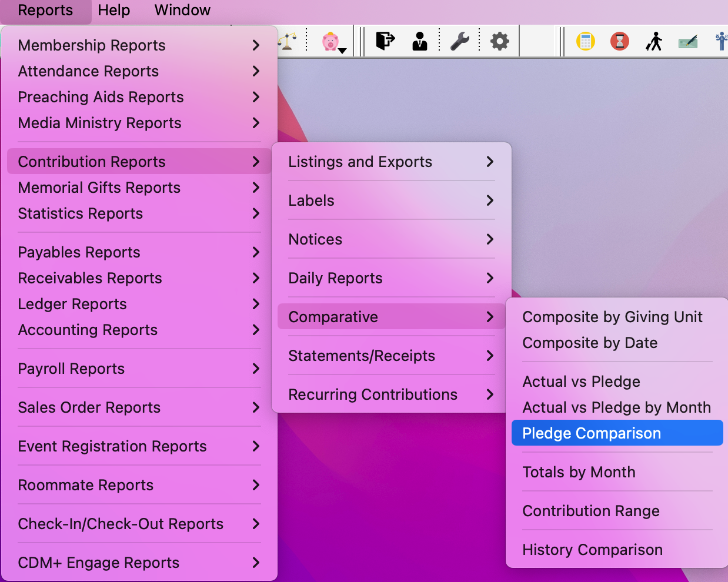728x582 pixels.
Task: Click the yellow calculator icon
Action: [x=585, y=41]
